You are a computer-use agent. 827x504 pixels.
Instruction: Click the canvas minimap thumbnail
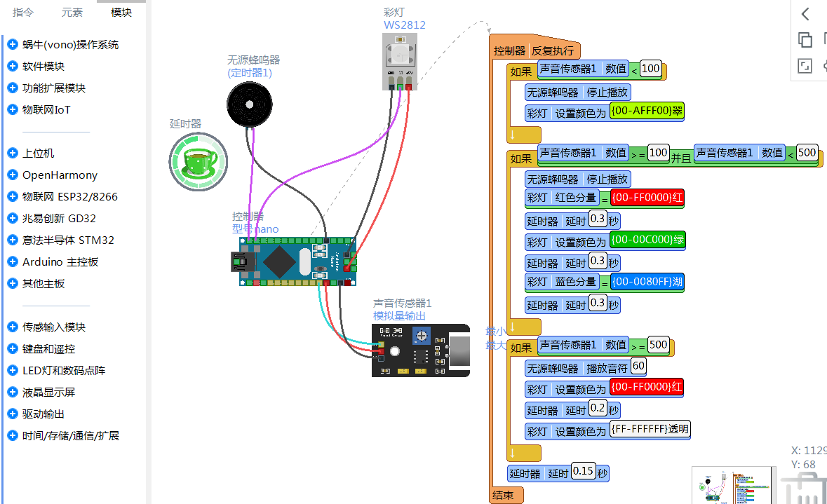pos(732,485)
